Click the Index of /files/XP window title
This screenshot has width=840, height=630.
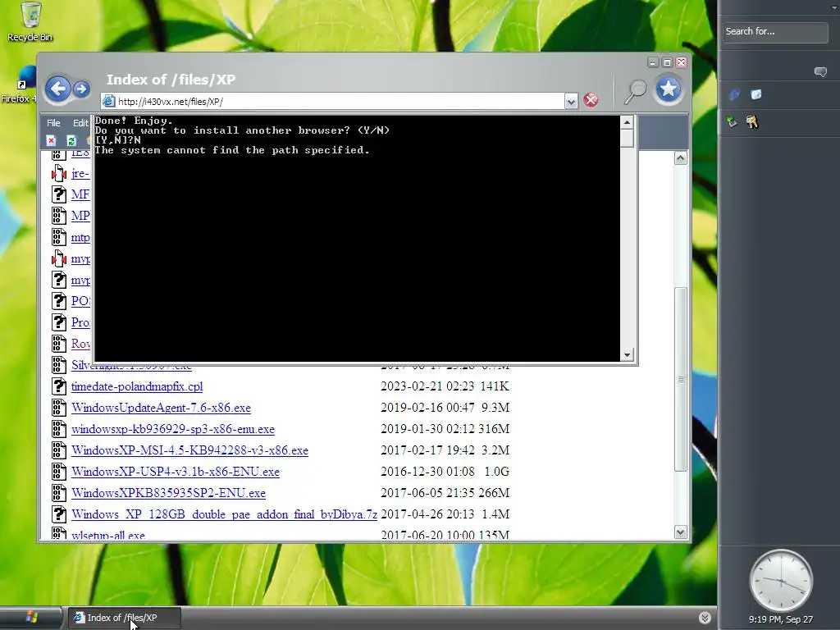pyautogui.click(x=171, y=80)
